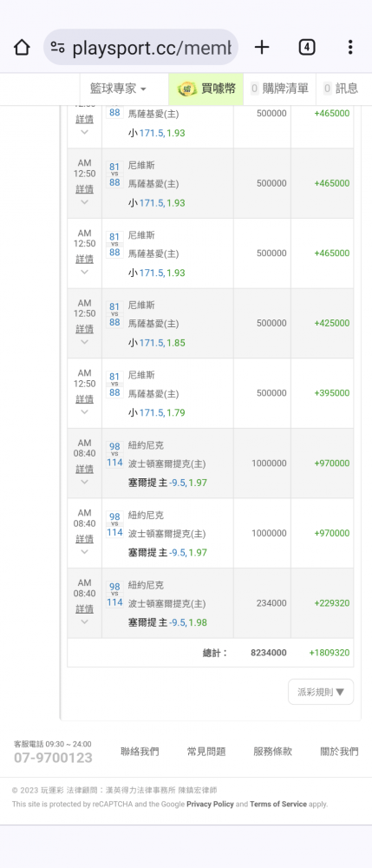This screenshot has height=868, width=372.
Task: Open 常見問題 footer link
Action: coord(206,751)
